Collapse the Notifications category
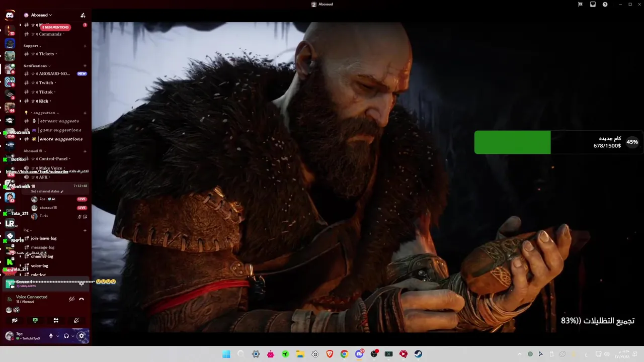This screenshot has width=644, height=362. (36, 66)
